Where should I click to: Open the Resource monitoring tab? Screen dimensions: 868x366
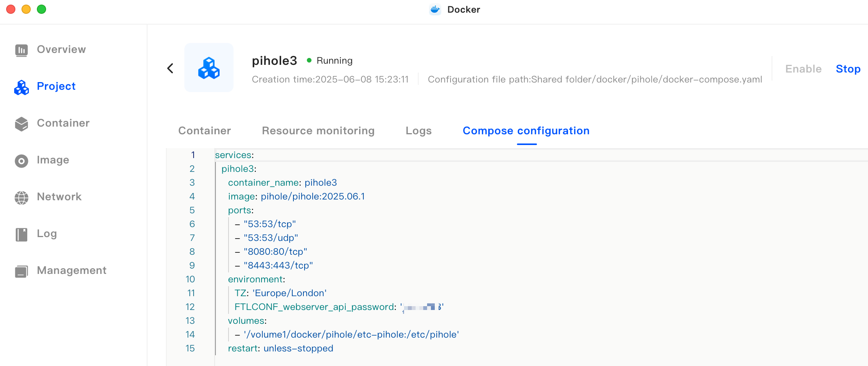point(318,131)
